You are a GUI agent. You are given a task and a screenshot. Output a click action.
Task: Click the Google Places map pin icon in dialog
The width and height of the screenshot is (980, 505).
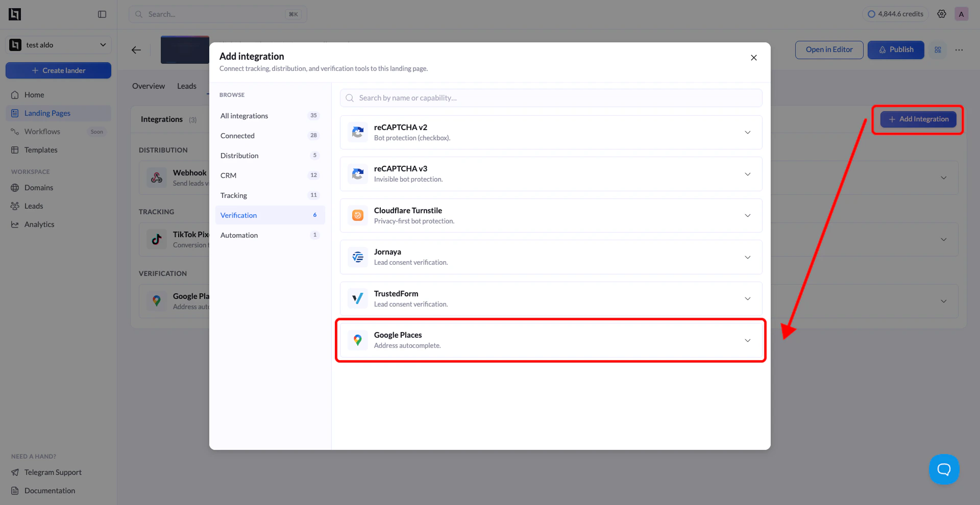tap(358, 340)
